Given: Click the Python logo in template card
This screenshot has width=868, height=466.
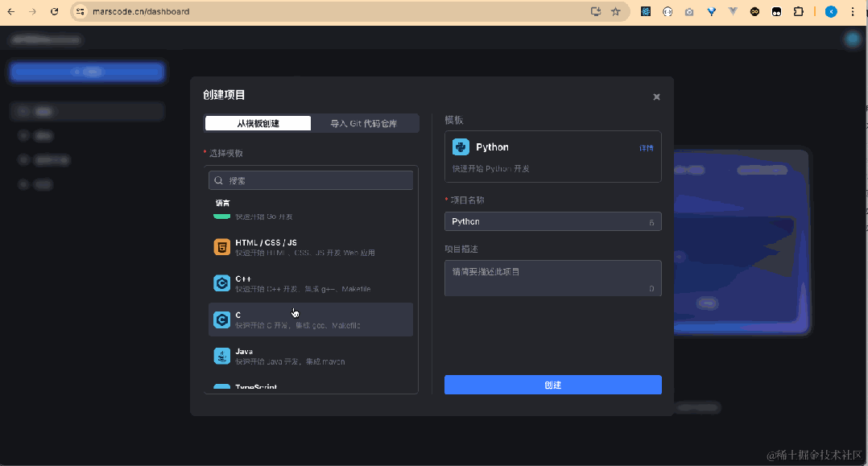Looking at the screenshot, I should [x=461, y=147].
